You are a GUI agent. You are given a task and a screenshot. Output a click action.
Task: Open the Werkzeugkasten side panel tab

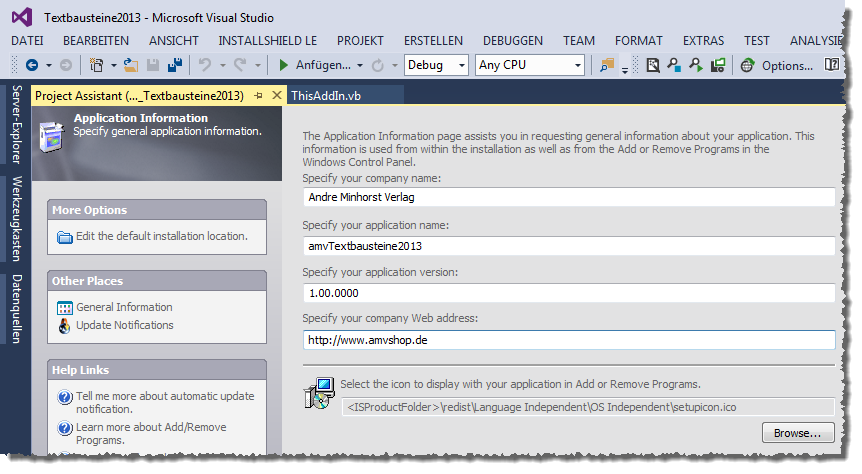[17, 219]
